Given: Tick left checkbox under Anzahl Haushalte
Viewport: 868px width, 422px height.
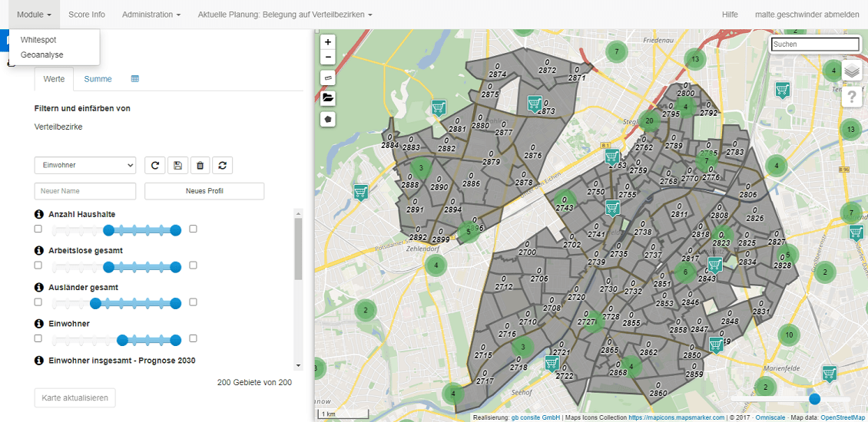Looking at the screenshot, I should tap(38, 229).
